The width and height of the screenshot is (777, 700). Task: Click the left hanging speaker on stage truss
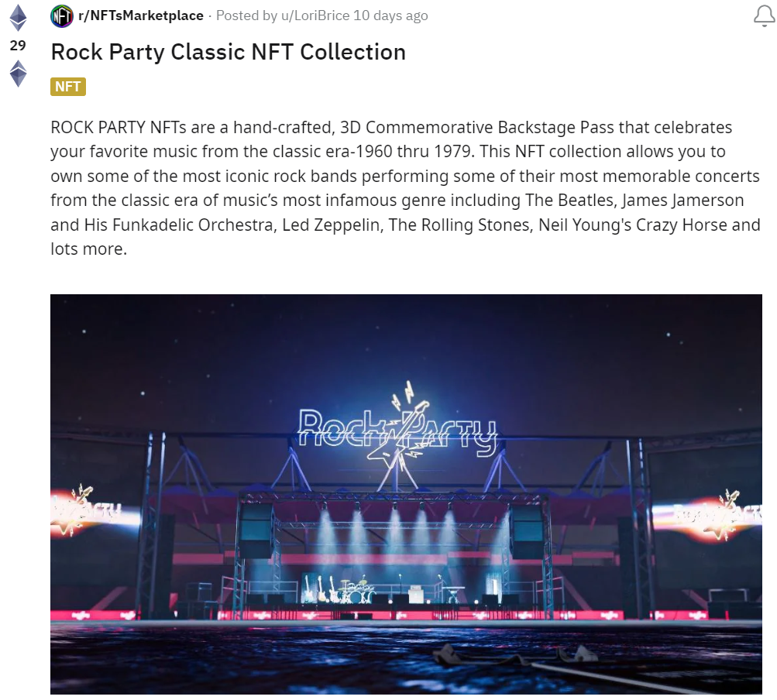(255, 530)
